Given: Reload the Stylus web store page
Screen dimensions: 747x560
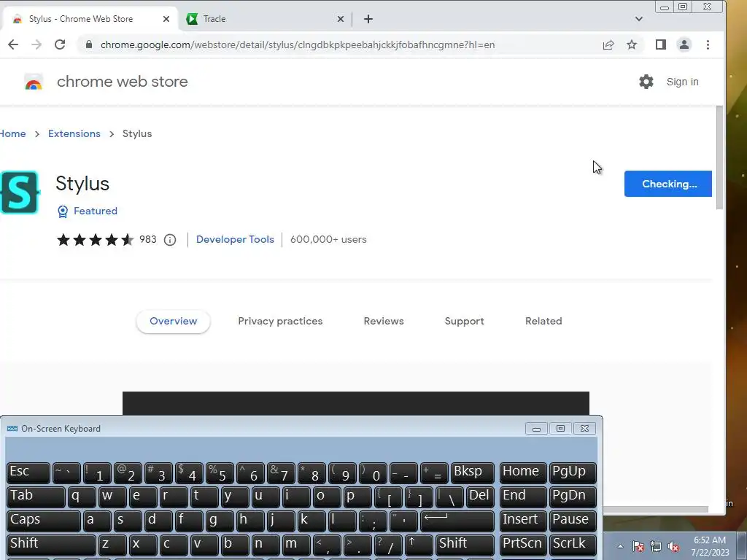Looking at the screenshot, I should tap(60, 44).
